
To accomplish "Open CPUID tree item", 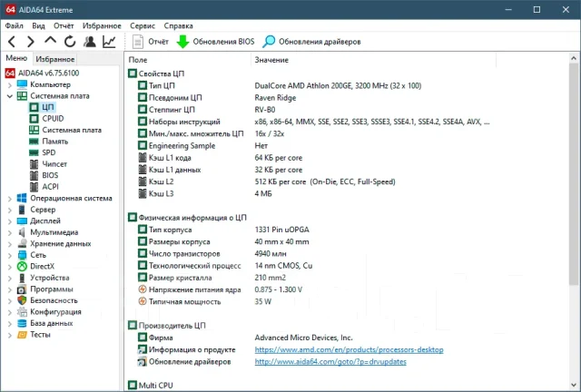I will point(46,119).
